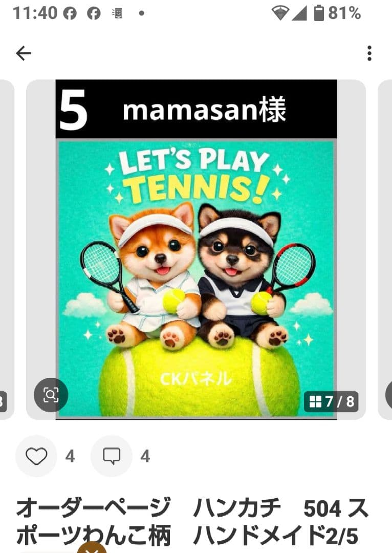Screen dimensions: 392x553
Task: Tap the cellular signal icon
Action: pyautogui.click(x=300, y=13)
